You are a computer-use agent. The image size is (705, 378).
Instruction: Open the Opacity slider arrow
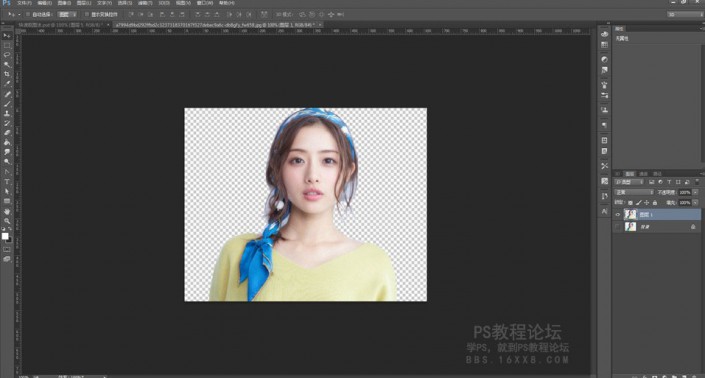point(695,192)
